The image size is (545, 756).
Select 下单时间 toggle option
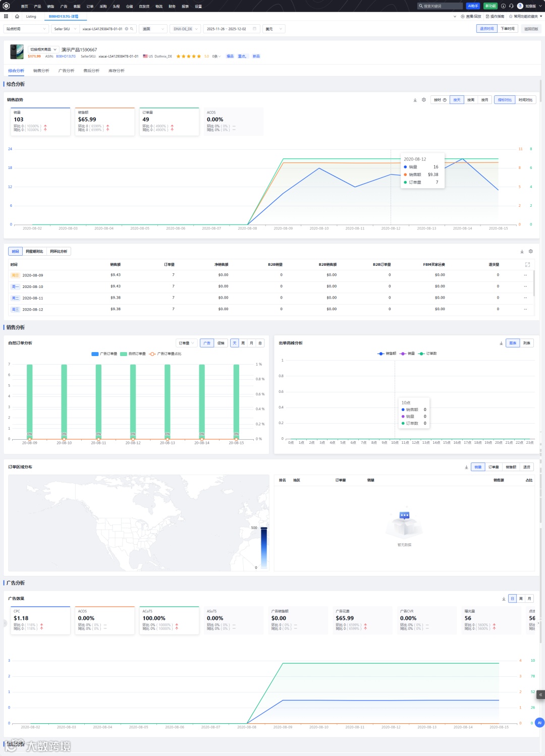[508, 29]
